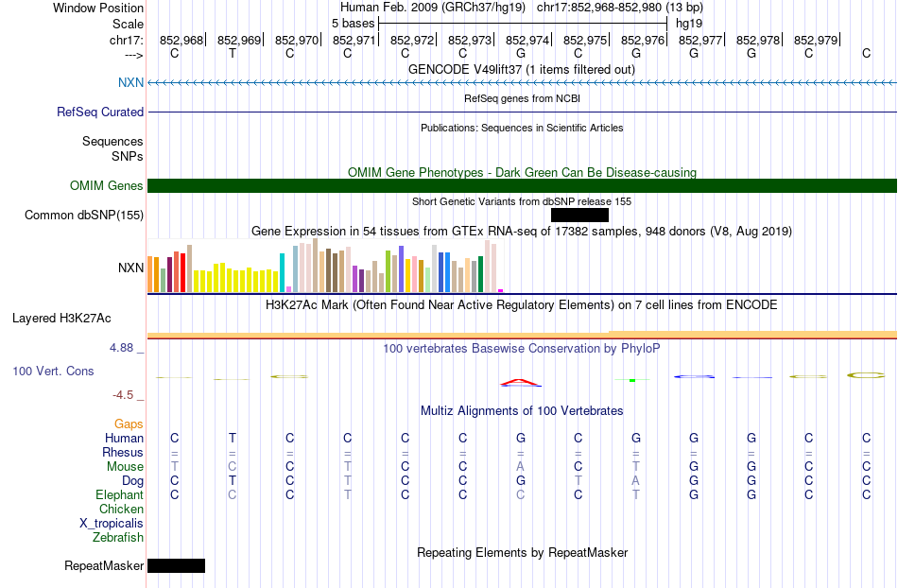898x588 pixels.
Task: Click the Sequences track label
Action: point(112,141)
